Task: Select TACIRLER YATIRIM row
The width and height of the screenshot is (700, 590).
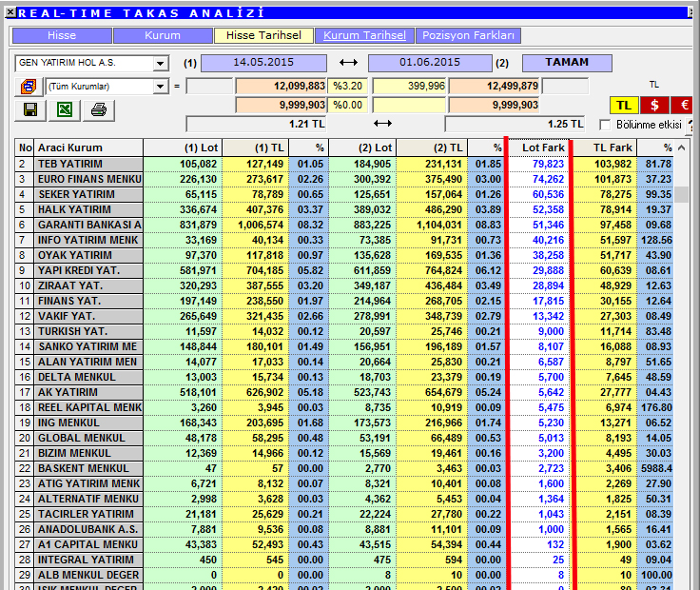Action: 343,514
